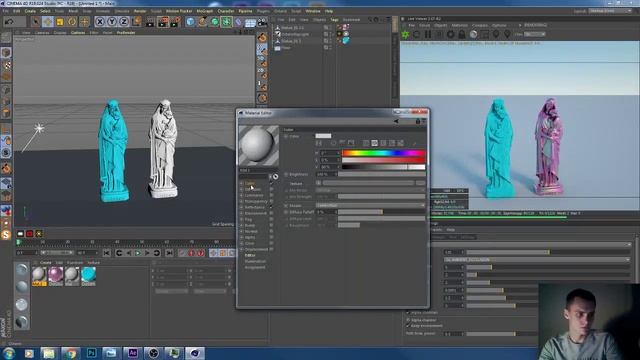Click the floor/environment icon in toolbar

[250, 22]
